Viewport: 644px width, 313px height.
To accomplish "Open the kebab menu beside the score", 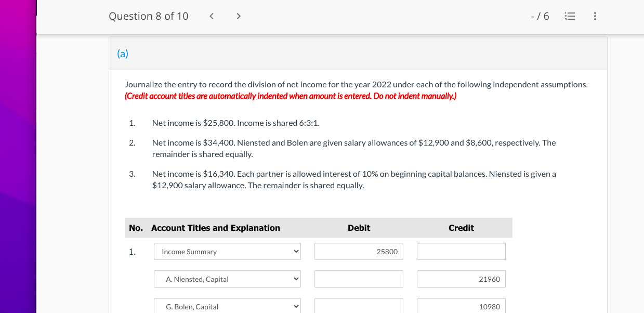I will [x=594, y=16].
